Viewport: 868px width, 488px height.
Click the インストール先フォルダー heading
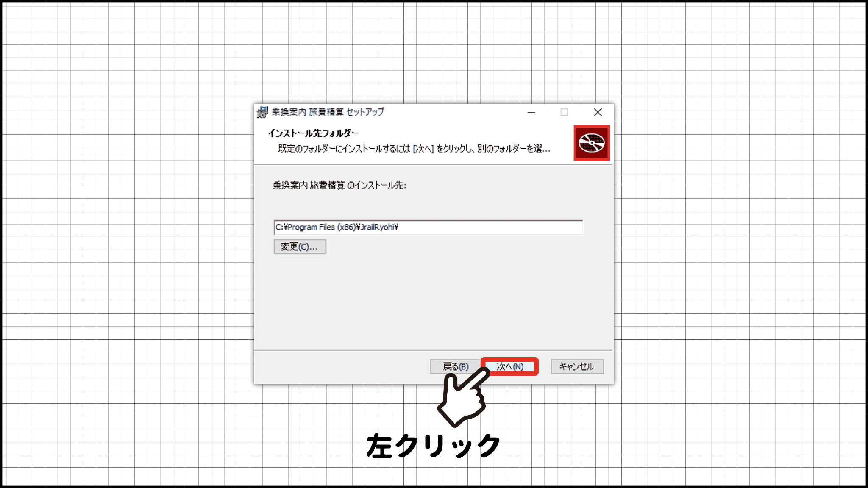click(313, 133)
